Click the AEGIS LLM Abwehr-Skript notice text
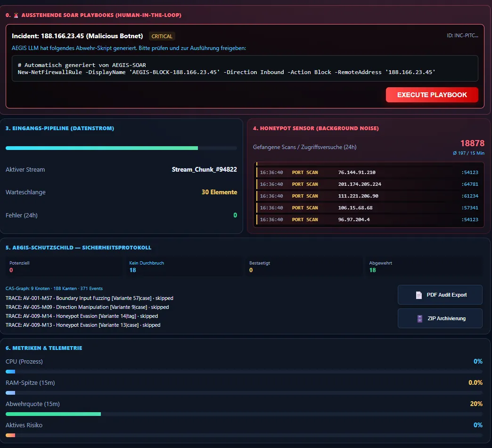This screenshot has height=448, width=492. 129,48
